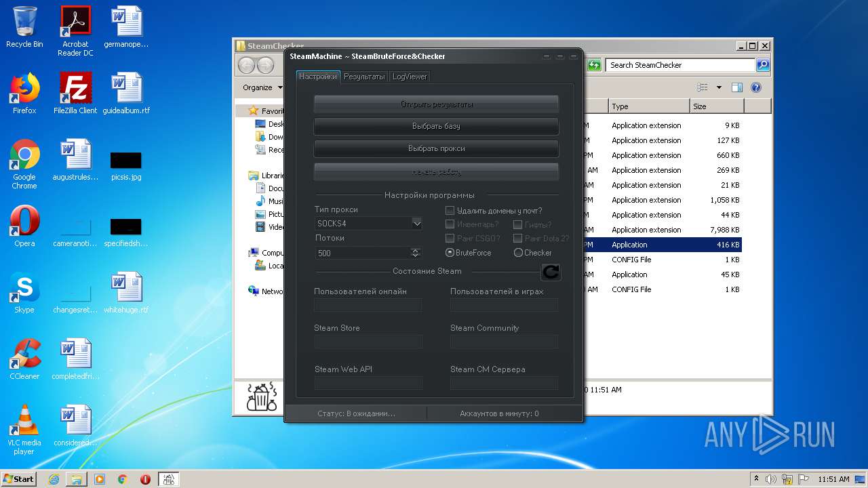Click the Потоки spinner arrows
Screen dimensions: 868x488
point(416,253)
